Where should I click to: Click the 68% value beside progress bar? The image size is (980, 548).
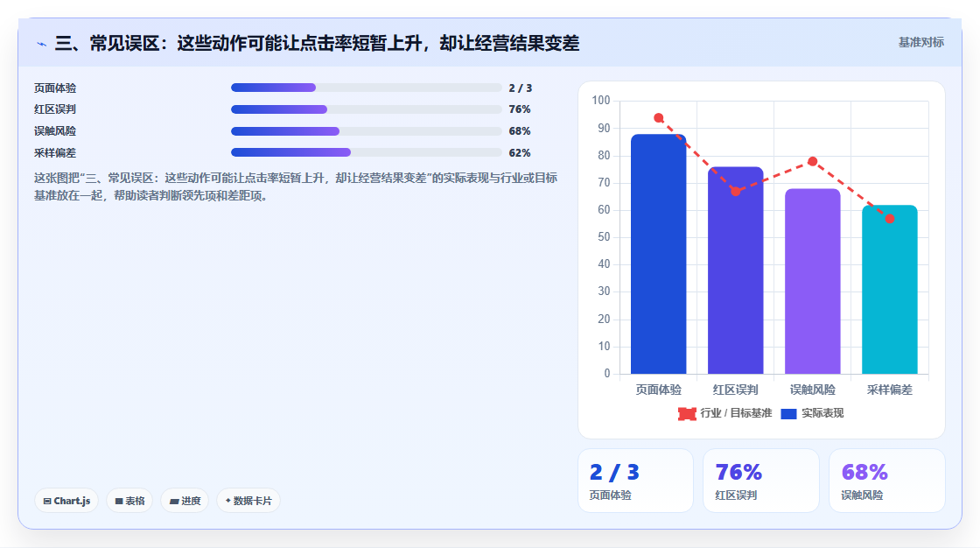point(520,131)
